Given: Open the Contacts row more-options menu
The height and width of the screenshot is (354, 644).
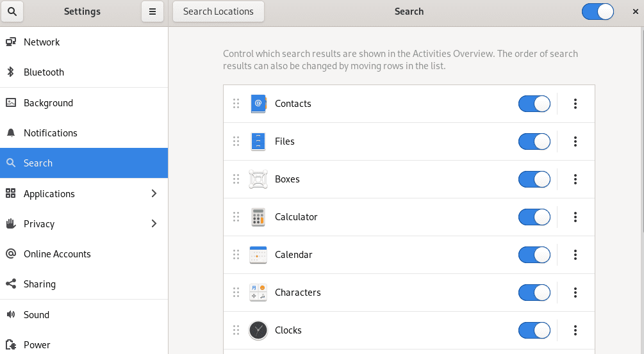Looking at the screenshot, I should (x=575, y=104).
